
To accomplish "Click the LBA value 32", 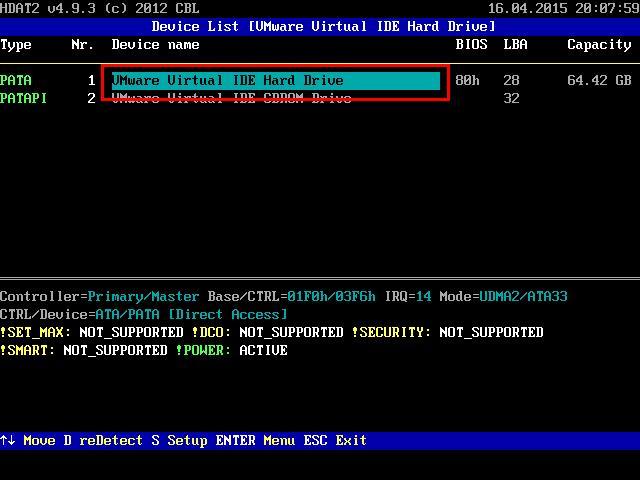I will point(511,98).
